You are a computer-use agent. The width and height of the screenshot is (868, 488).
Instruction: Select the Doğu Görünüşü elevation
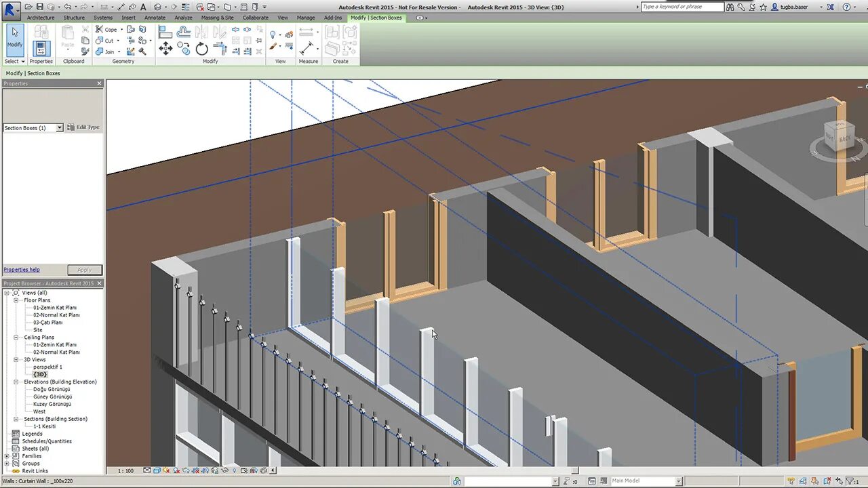52,390
